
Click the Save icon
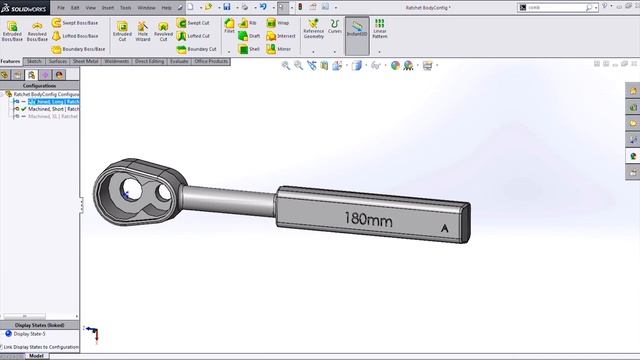click(x=227, y=7)
